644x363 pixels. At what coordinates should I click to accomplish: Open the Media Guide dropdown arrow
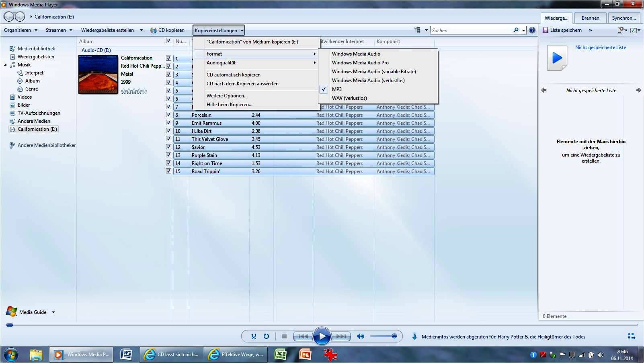(x=53, y=312)
